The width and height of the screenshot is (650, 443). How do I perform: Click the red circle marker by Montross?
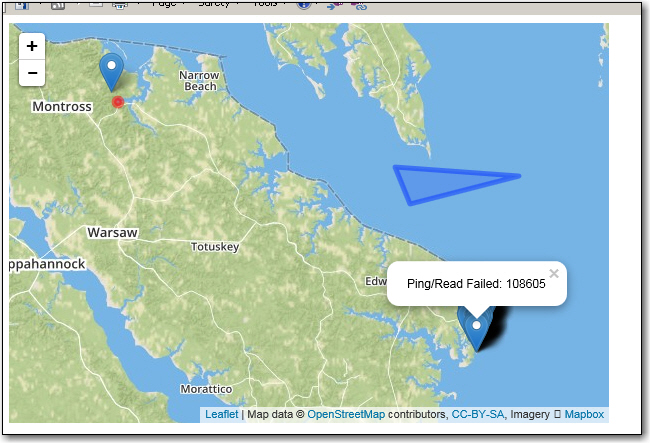tap(118, 102)
